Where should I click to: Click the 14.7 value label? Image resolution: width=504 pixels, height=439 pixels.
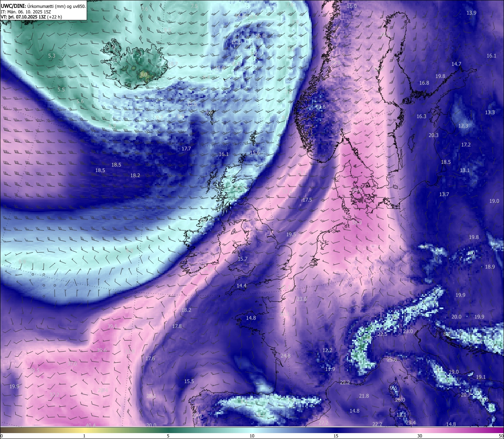pyautogui.click(x=456, y=64)
